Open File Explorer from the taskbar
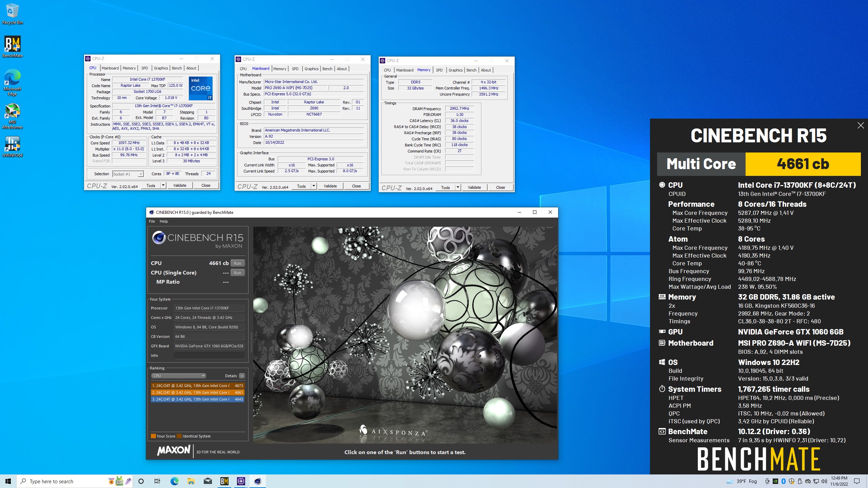 click(191, 481)
